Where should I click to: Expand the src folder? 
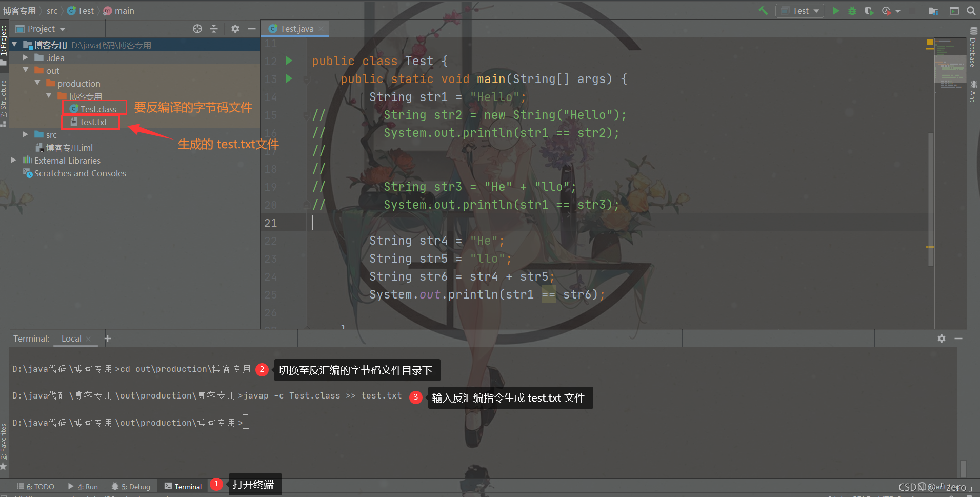(x=26, y=134)
